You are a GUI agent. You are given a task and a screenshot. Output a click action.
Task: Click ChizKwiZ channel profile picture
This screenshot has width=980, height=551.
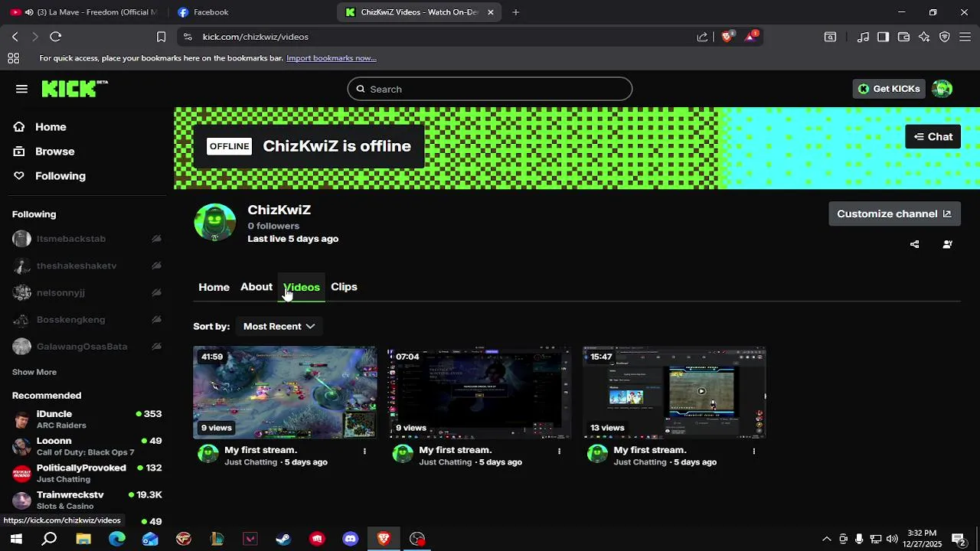[x=215, y=223]
